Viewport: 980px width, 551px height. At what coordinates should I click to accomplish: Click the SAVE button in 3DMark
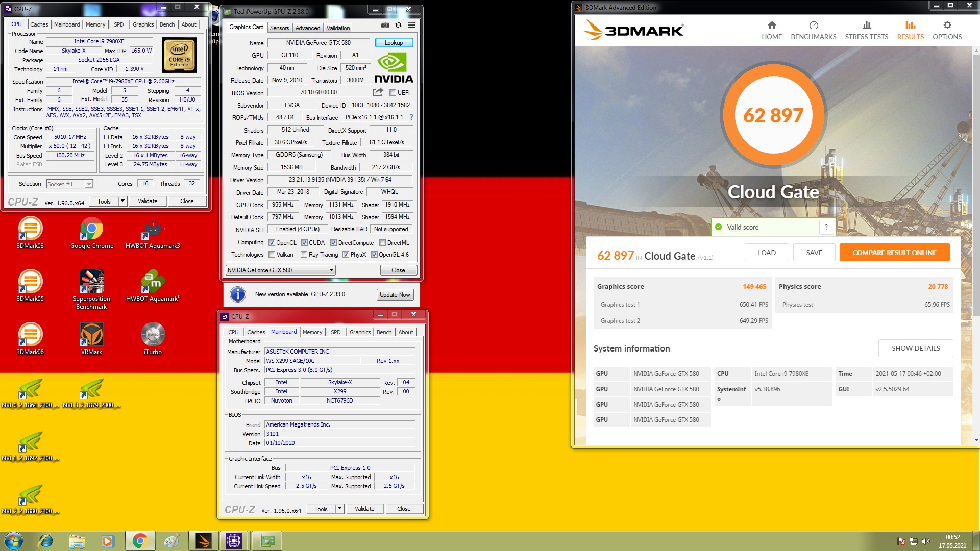[x=814, y=253]
